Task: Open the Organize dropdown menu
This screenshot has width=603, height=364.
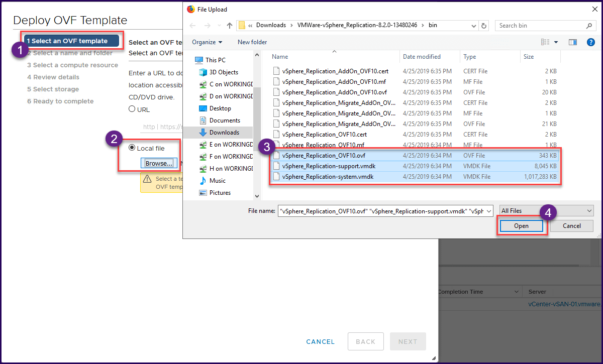Action: 207,42
